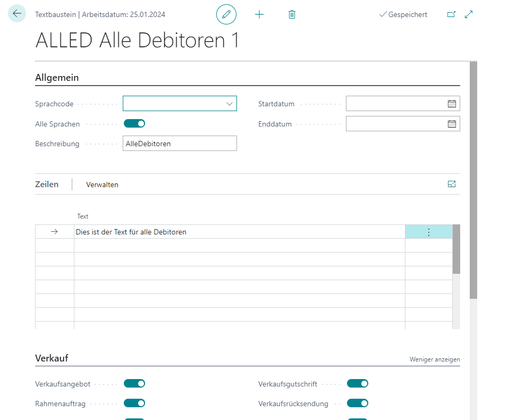The height and width of the screenshot is (420, 508).
Task: Open the Sprachcode dropdown
Action: click(230, 104)
